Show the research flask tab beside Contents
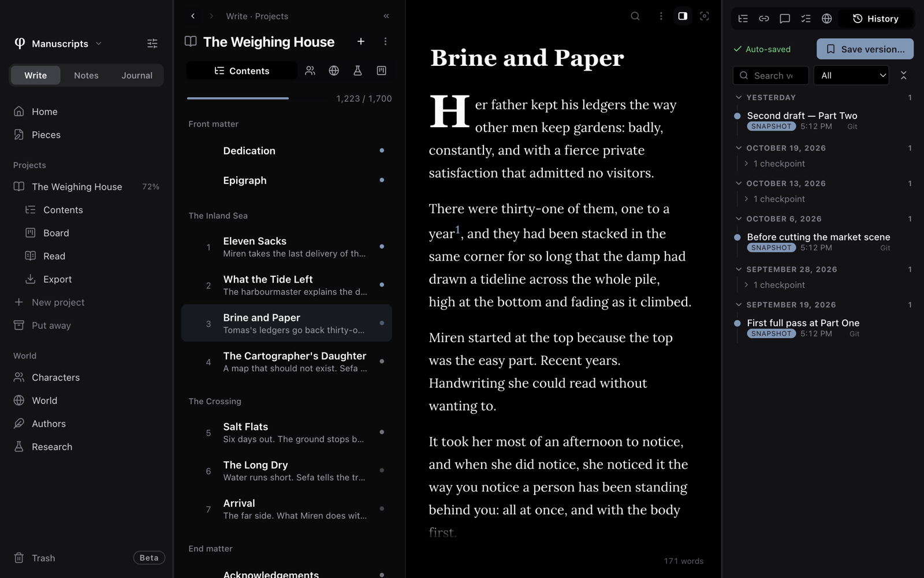 (x=357, y=71)
